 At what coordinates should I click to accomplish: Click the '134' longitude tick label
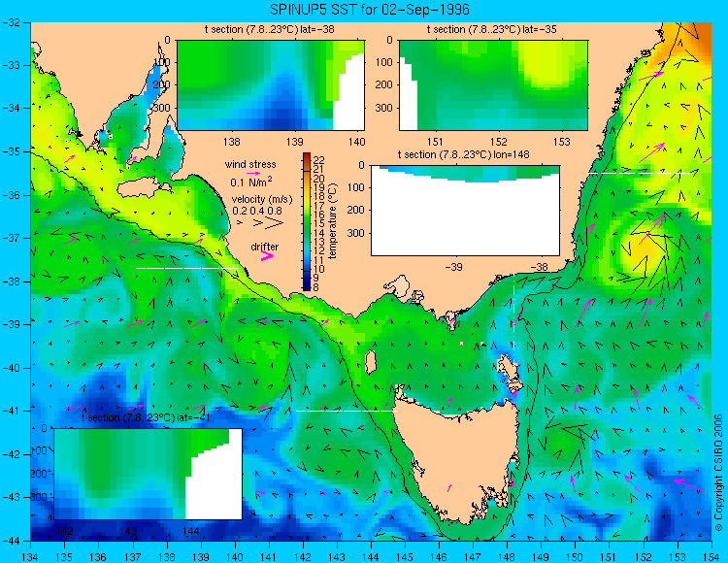coord(31,557)
